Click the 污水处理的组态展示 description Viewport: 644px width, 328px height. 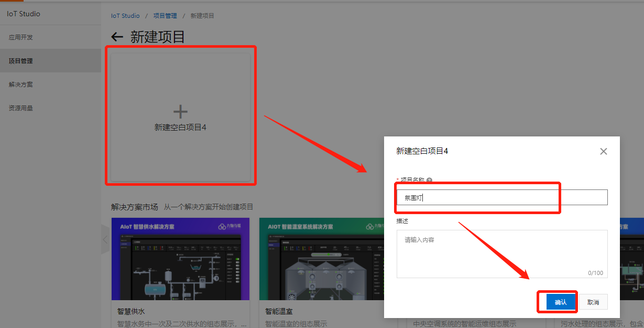pyautogui.click(x=603, y=324)
